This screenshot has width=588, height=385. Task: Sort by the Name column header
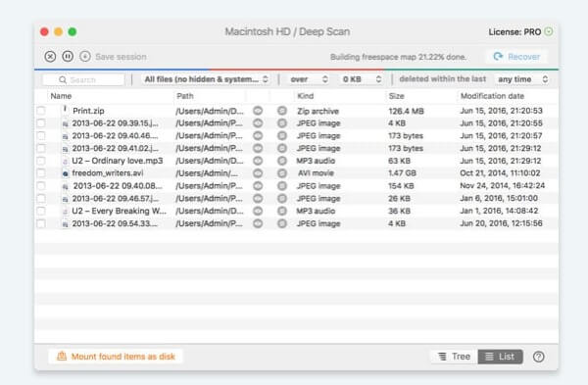[61, 96]
